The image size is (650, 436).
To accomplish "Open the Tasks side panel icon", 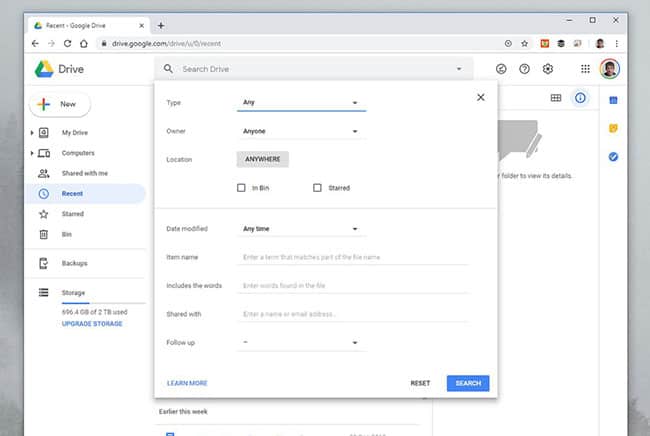I will click(x=613, y=156).
